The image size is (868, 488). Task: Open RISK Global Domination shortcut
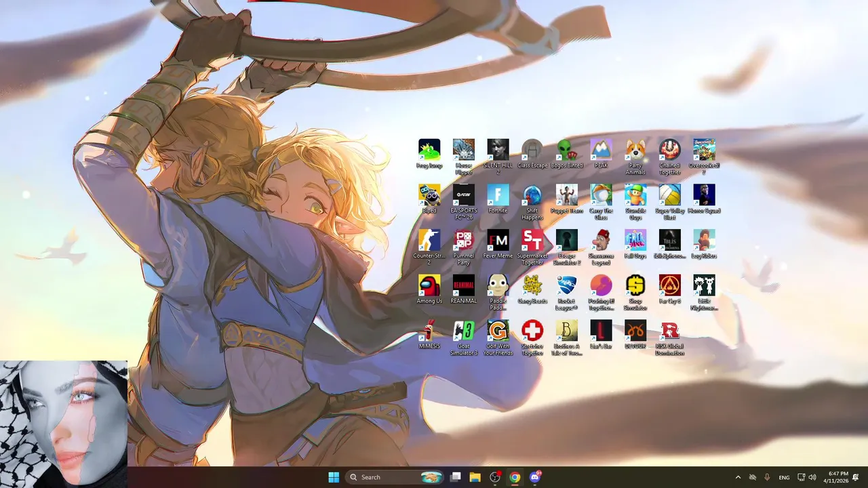tap(670, 338)
